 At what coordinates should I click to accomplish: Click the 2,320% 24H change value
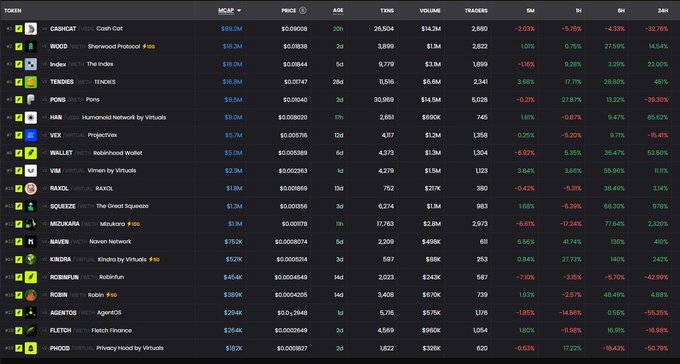pos(658,224)
